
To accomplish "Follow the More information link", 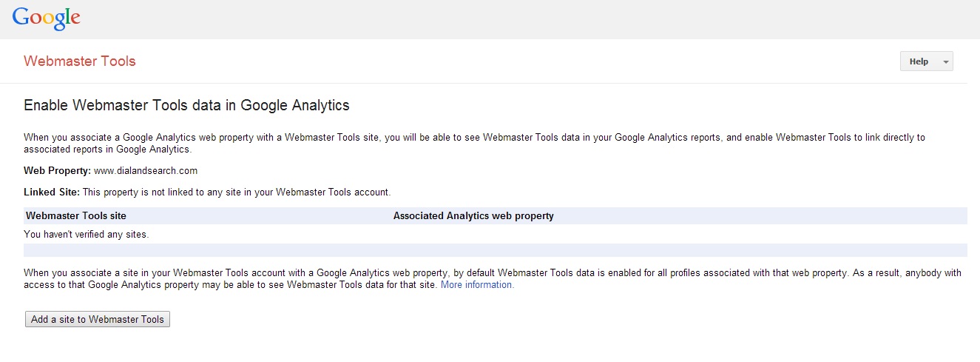I will 477,284.
